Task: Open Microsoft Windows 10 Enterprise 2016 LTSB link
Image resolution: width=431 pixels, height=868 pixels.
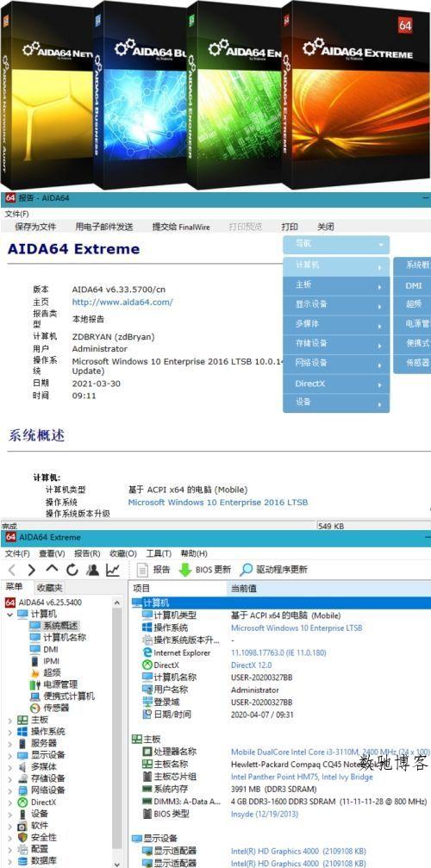Action: tap(218, 503)
